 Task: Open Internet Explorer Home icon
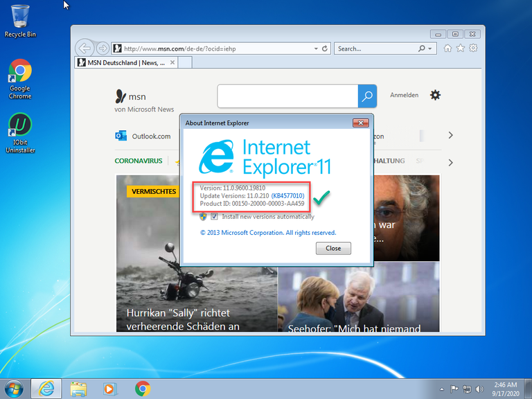pos(448,48)
